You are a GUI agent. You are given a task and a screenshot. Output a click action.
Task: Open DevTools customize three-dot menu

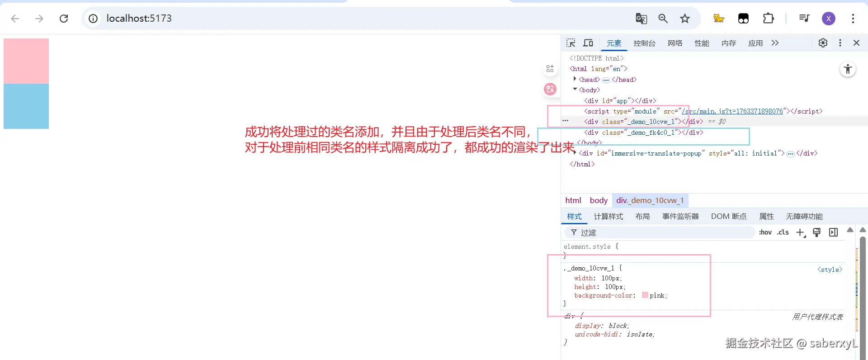click(x=840, y=43)
